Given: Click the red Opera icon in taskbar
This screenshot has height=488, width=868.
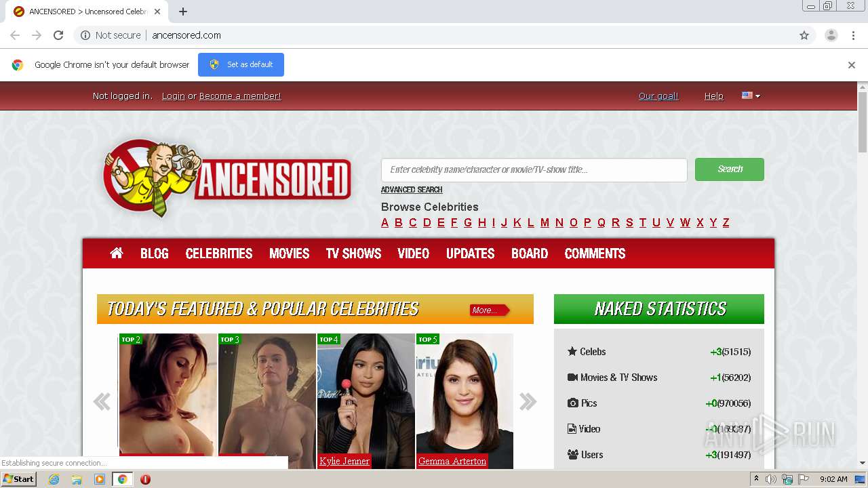Looking at the screenshot, I should click(145, 479).
